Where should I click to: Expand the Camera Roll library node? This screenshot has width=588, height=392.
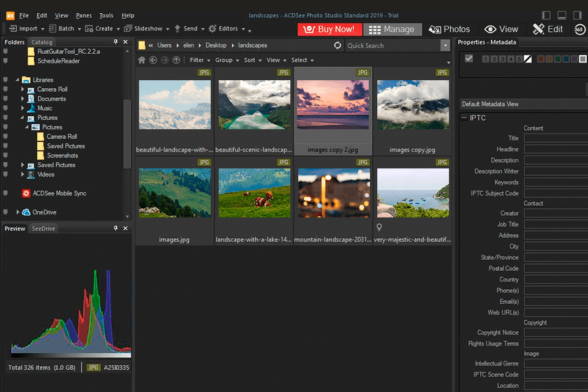(23, 89)
